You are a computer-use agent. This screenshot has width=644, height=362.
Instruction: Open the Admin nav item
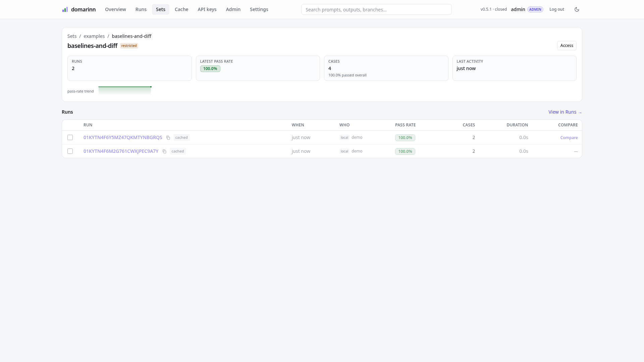pyautogui.click(x=233, y=9)
